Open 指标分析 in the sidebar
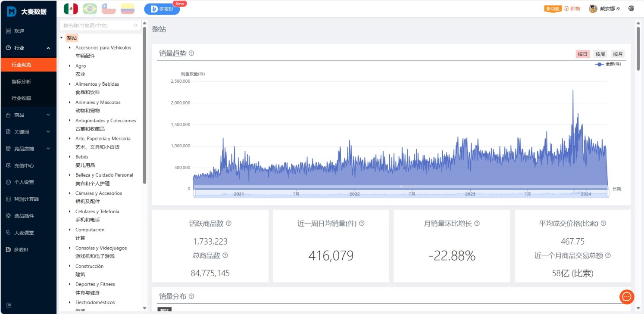The width and height of the screenshot is (644, 314). click(x=22, y=81)
